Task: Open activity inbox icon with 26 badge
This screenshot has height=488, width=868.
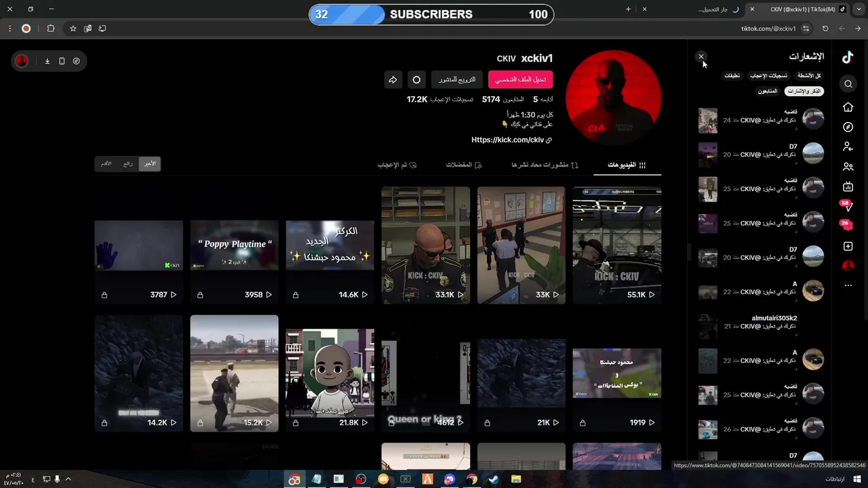Action: click(847, 226)
